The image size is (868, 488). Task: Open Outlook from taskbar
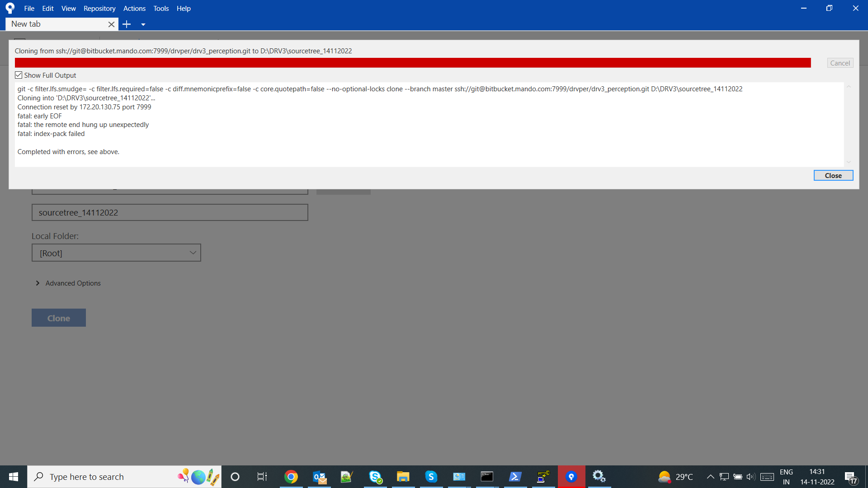tap(320, 477)
